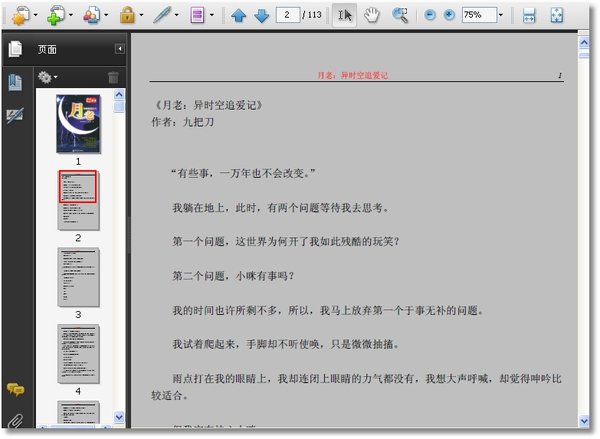Choose the Marquee Zoom tool

pyautogui.click(x=400, y=16)
